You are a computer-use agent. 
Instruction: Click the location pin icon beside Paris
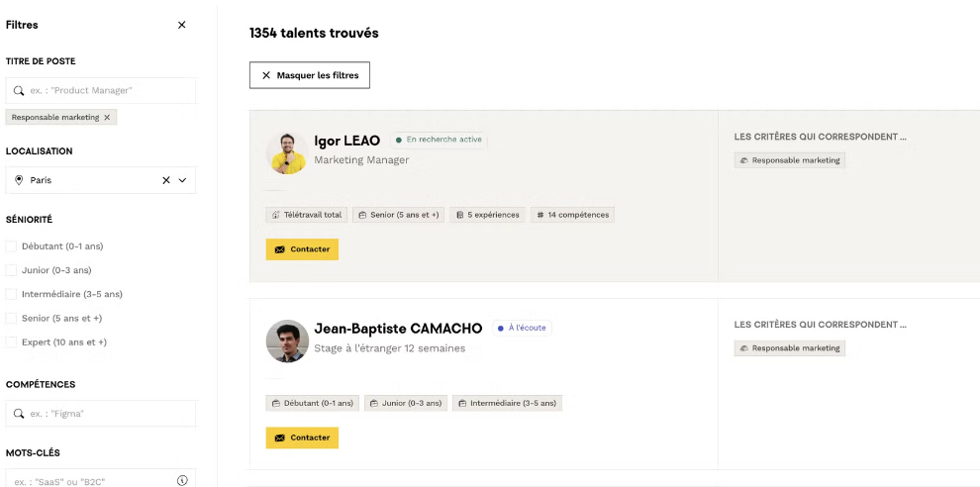[x=19, y=180]
